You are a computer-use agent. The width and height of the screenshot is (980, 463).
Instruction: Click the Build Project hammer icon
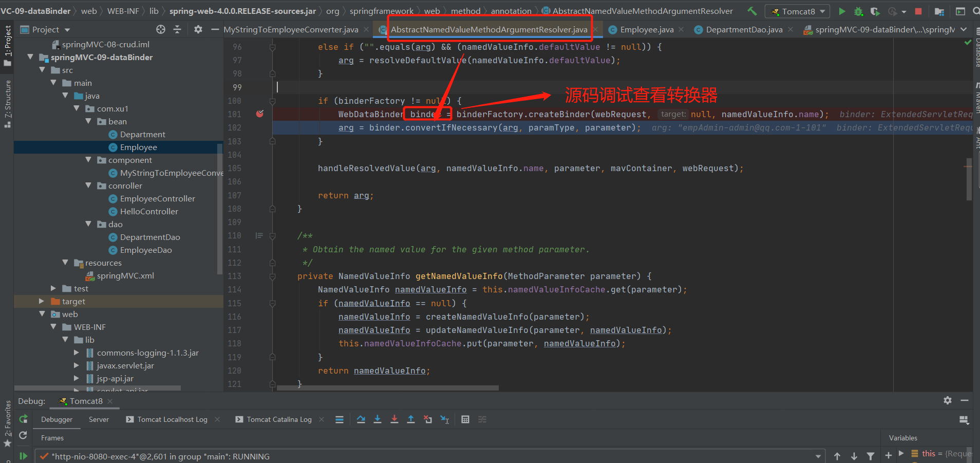point(752,11)
